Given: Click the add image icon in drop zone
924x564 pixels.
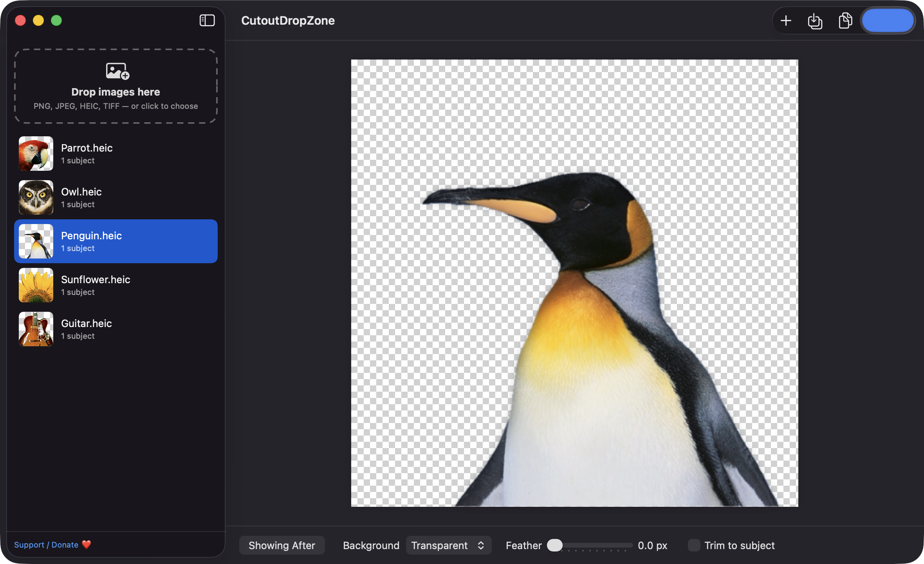Looking at the screenshot, I should coord(117,71).
